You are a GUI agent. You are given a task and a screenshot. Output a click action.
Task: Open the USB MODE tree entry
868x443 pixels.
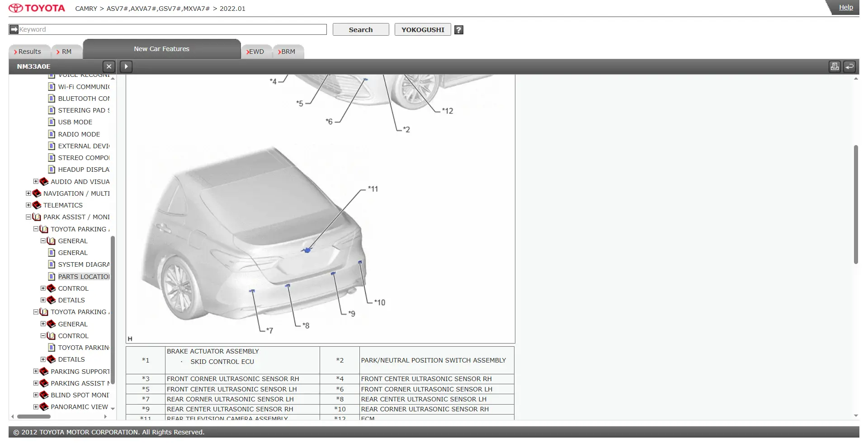[x=75, y=122]
